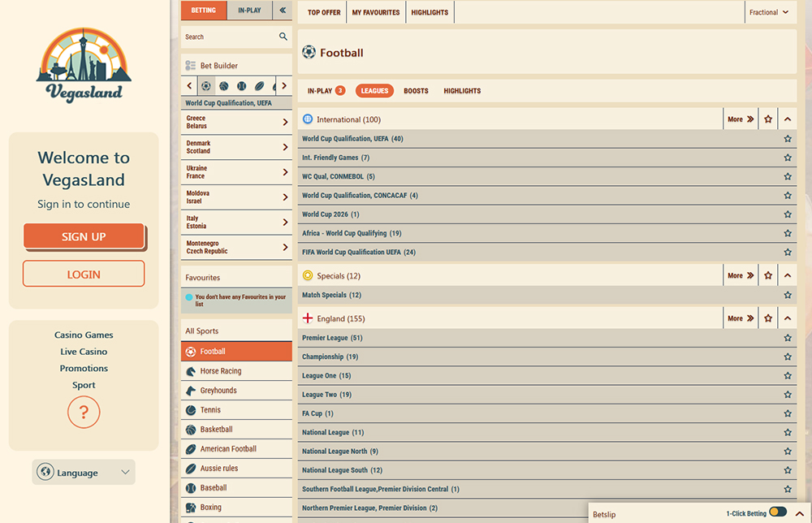Collapse the betting sidebar with double arrow
This screenshot has height=523, width=812.
pos(282,11)
